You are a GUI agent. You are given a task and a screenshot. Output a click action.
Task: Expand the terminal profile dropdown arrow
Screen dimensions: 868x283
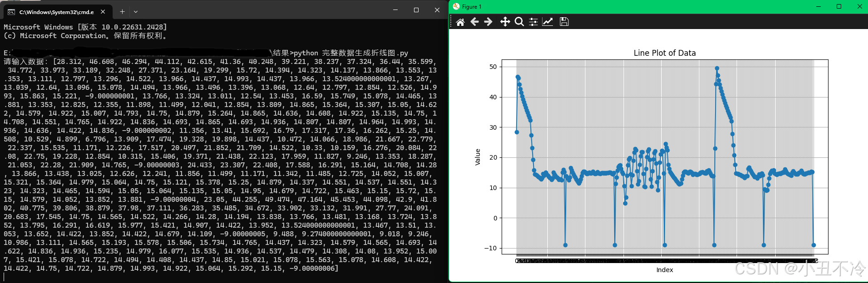point(136,12)
